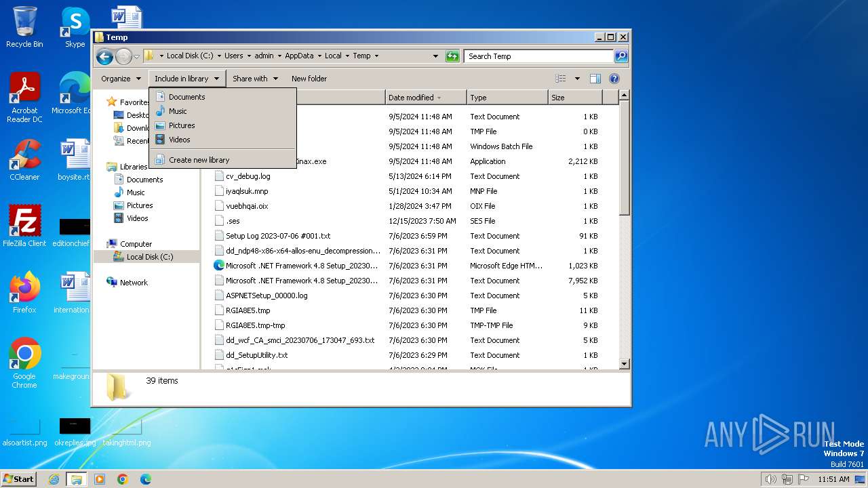Open the Share with menu
Screen dimensions: 868x488
255,79
